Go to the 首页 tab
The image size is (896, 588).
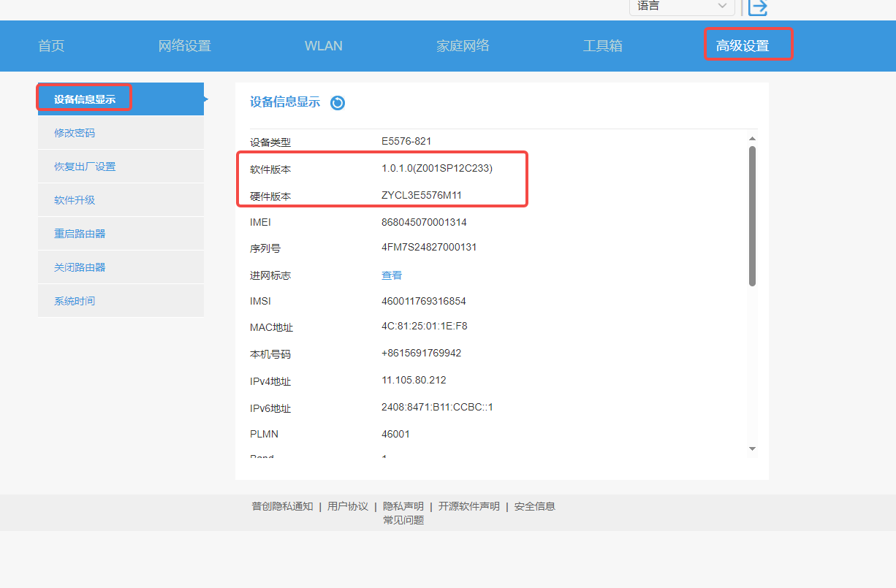point(51,46)
